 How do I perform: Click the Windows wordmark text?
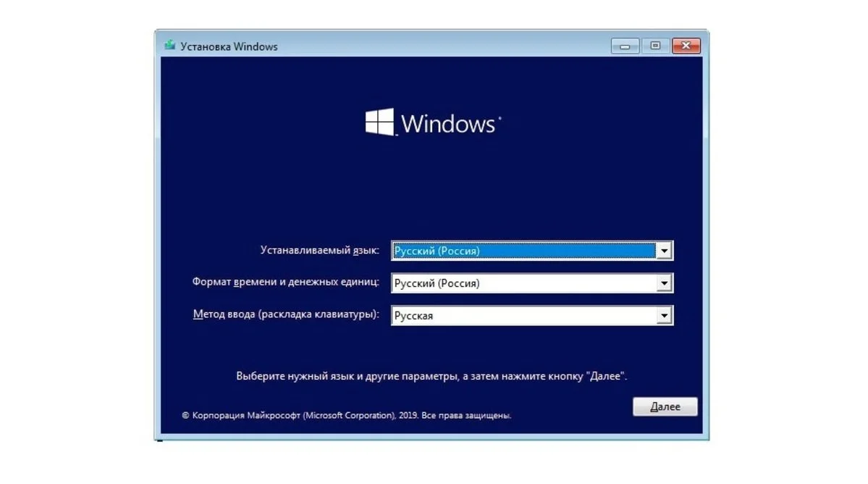tap(448, 123)
